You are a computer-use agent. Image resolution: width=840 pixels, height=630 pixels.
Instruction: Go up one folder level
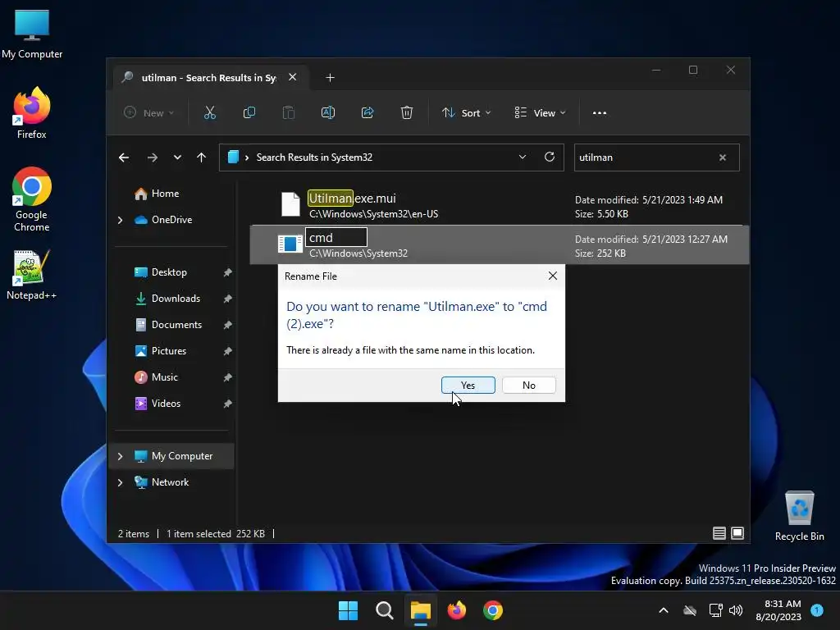pos(202,157)
